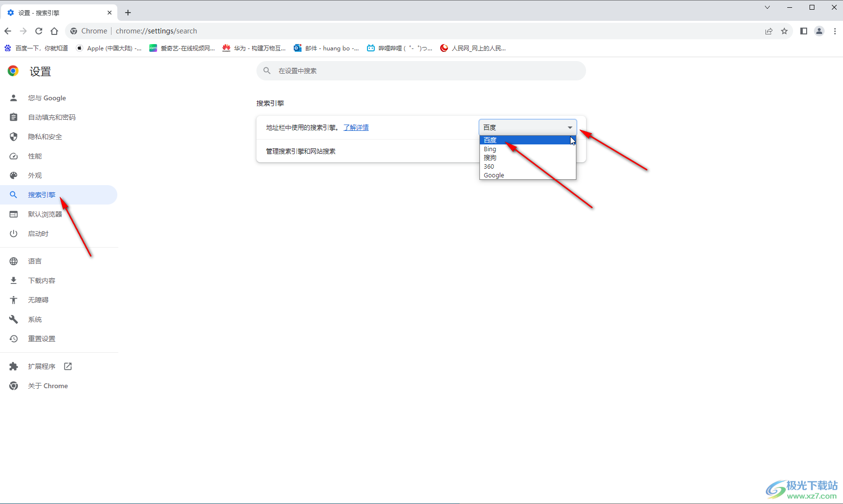
Task: Open a new tab with plus button
Action: [x=128, y=13]
